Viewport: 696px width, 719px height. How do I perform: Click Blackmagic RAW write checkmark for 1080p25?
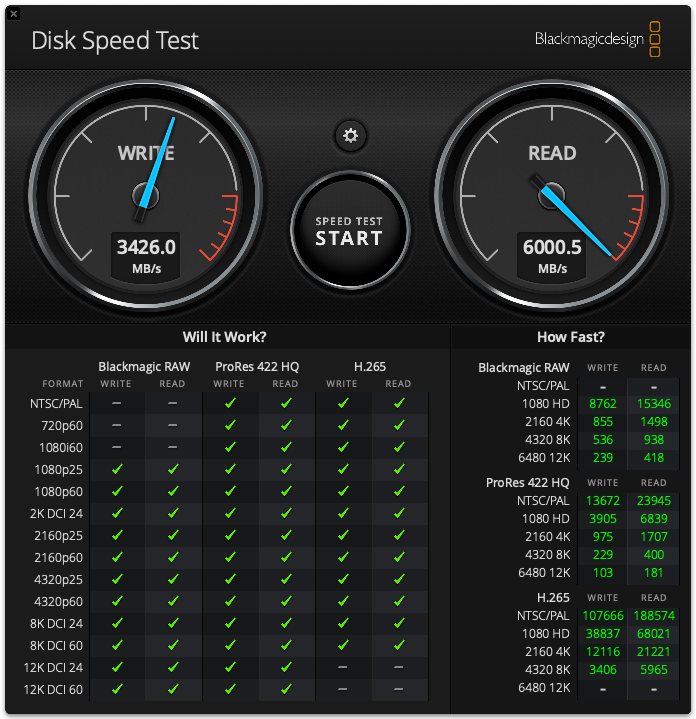click(x=117, y=469)
